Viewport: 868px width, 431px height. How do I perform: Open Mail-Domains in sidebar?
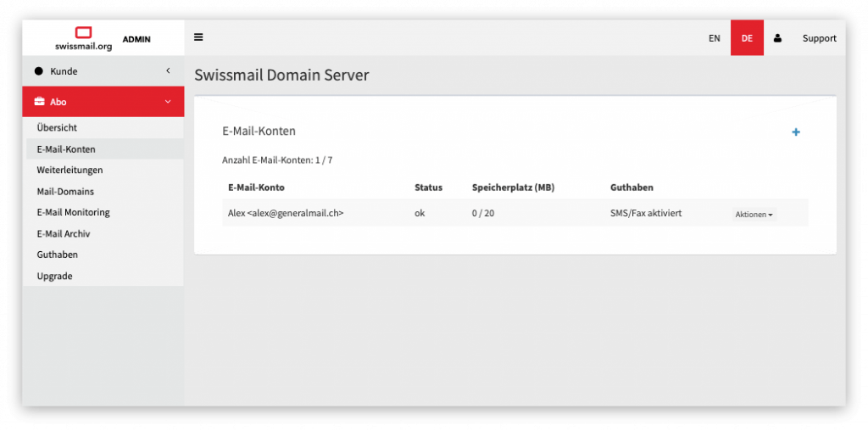tap(65, 192)
